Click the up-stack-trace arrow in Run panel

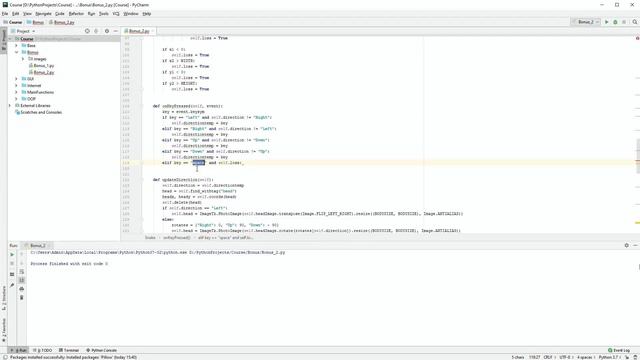click(x=22, y=254)
